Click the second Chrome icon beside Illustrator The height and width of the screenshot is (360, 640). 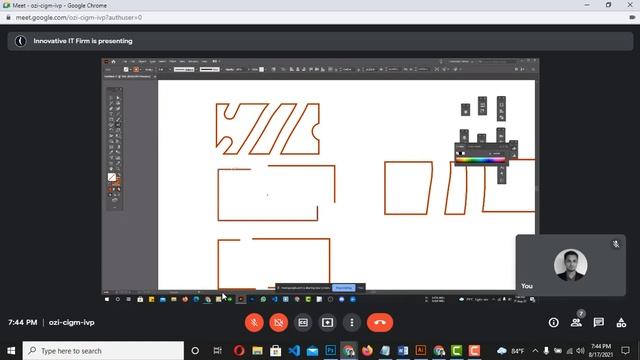(x=439, y=351)
